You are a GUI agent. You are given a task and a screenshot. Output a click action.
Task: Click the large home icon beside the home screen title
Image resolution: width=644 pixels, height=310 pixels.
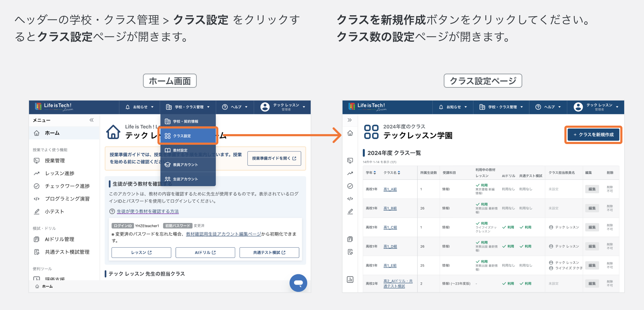point(113,132)
